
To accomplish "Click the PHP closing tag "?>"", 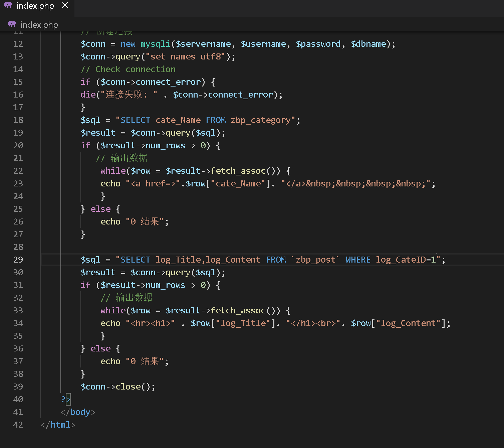I will [x=66, y=399].
